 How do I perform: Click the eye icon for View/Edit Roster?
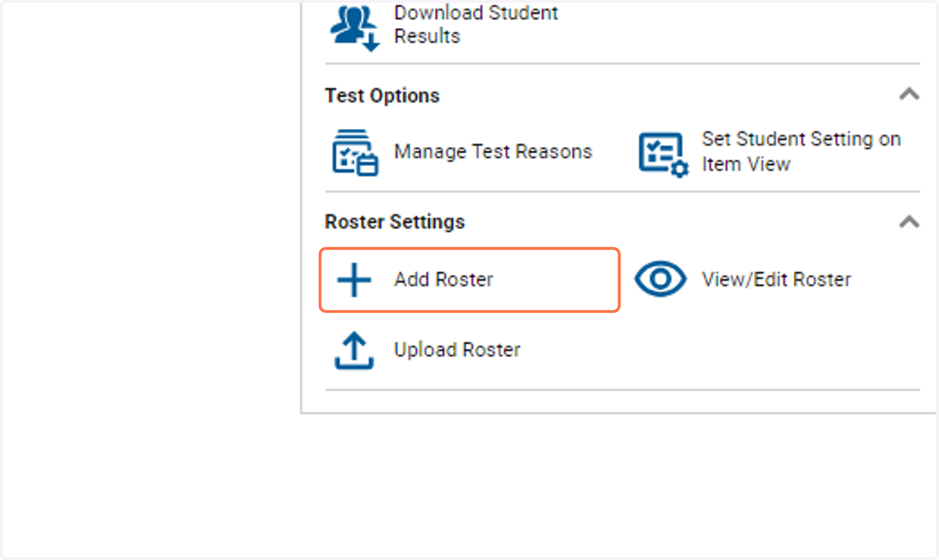coord(660,279)
